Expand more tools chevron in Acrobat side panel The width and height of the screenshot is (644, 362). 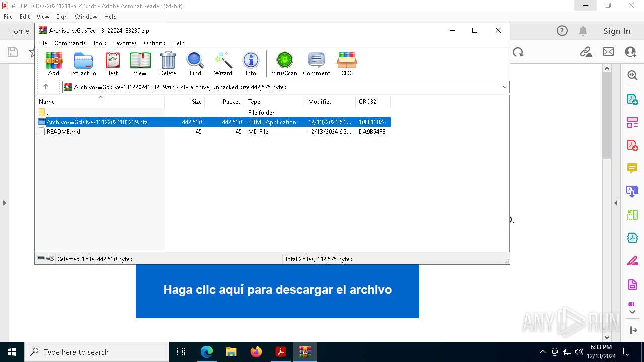[632, 312]
